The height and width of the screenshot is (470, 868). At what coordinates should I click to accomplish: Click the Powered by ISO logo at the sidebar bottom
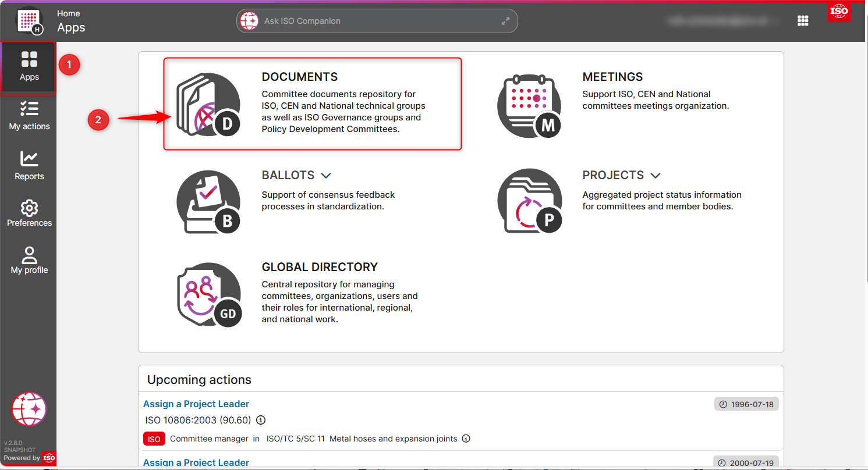(x=49, y=458)
